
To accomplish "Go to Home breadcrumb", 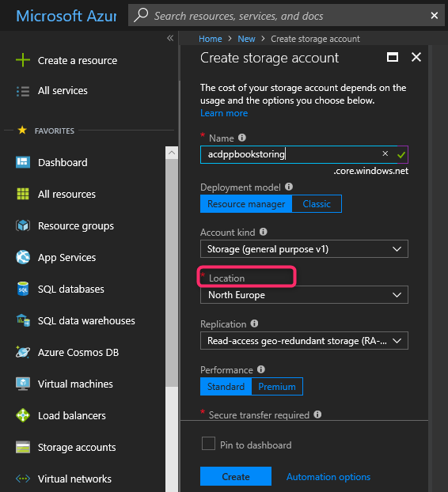I will [x=211, y=39].
